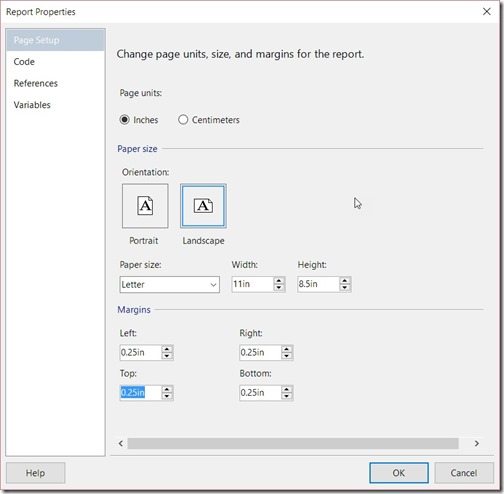Decrease Bottom margin with down arrow
504x494 pixels.
(286, 396)
